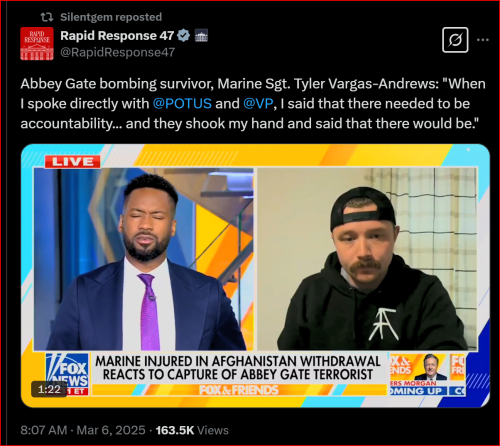The image size is (500, 446).
Task: Click the Rapid Response 47 profile avatar
Action: click(37, 44)
